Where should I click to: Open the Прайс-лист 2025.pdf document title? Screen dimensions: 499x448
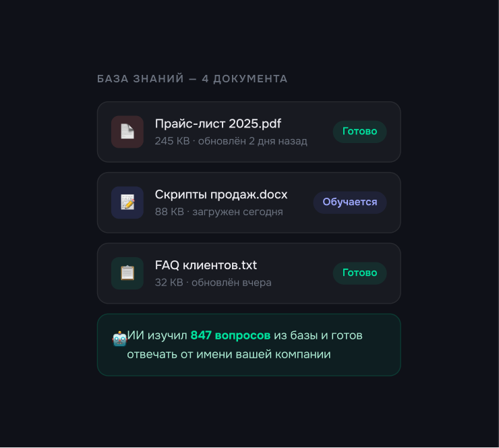click(218, 123)
